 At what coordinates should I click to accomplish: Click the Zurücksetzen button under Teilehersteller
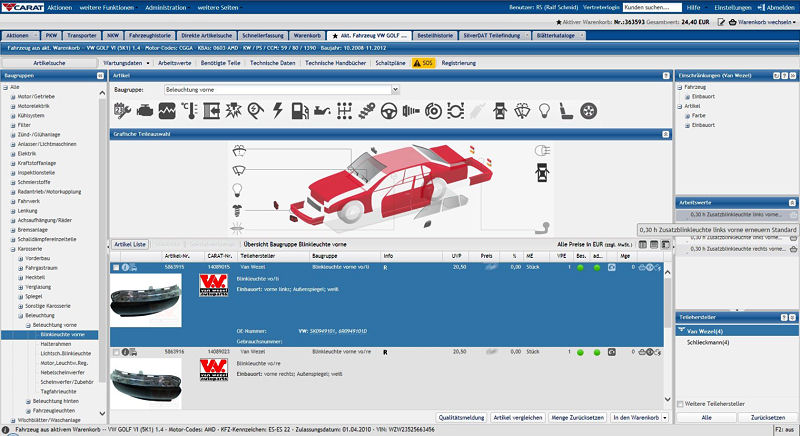click(x=767, y=418)
